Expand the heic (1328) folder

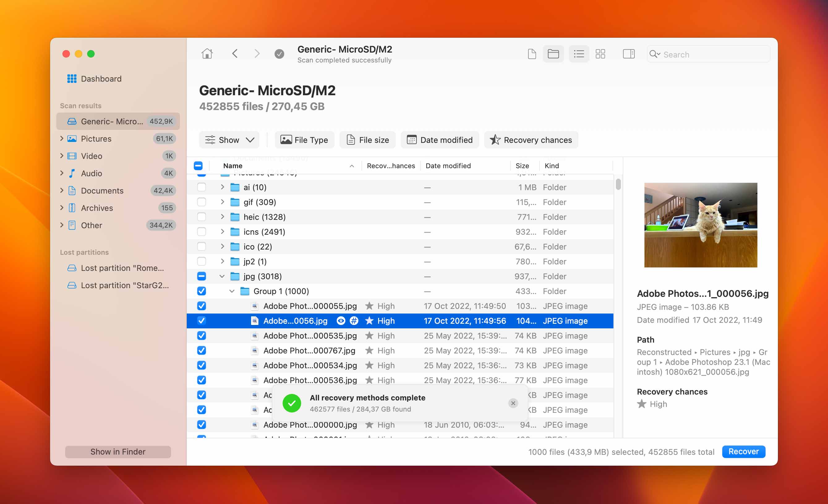[222, 216]
